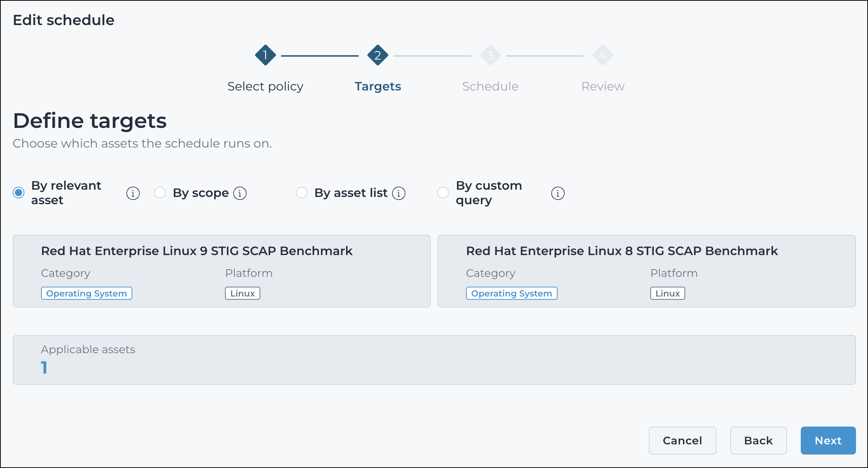The height and width of the screenshot is (468, 868).
Task: Choose the By asset list option
Action: click(302, 193)
